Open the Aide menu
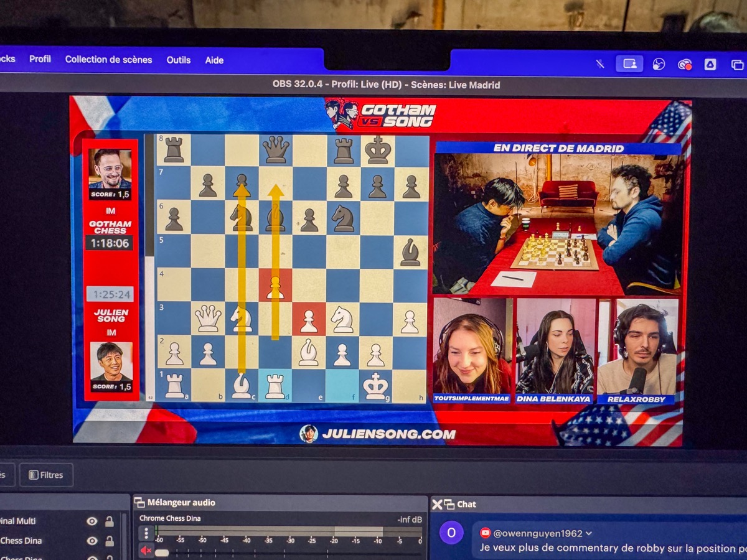Screen dimensions: 747x560 214,60
